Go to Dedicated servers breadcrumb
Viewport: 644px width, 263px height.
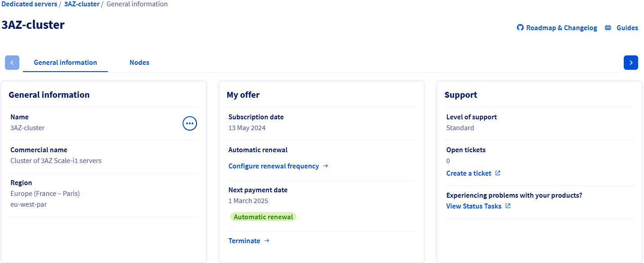[29, 4]
